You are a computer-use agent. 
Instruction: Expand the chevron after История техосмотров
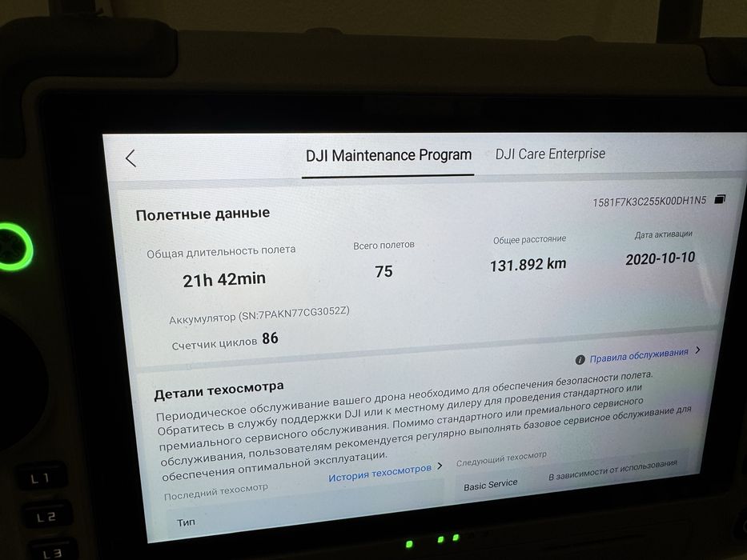coord(440,466)
